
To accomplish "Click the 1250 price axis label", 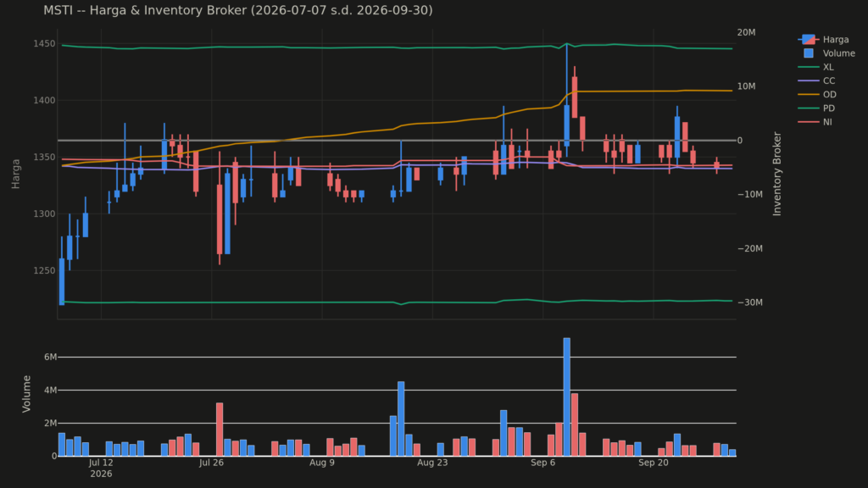I will pos(44,270).
